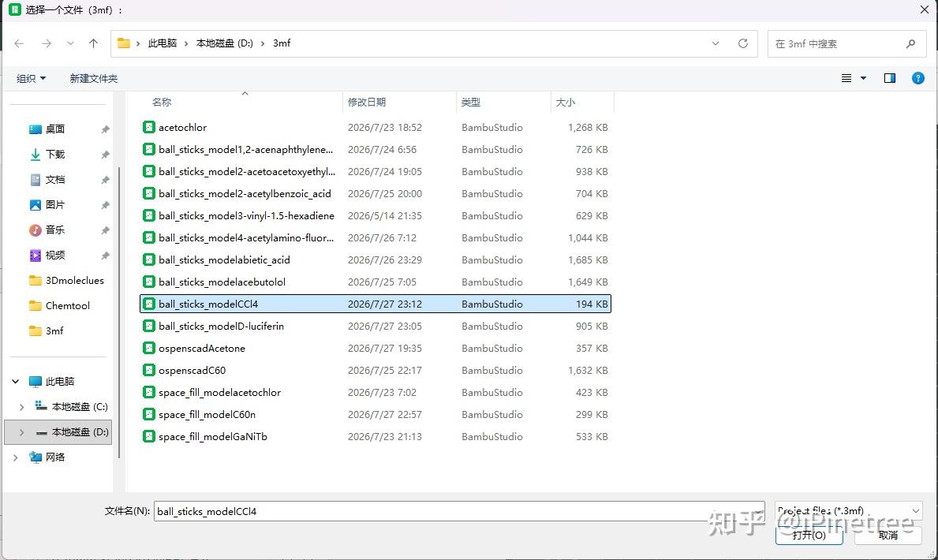Open 音乐 in quick access
938x560 pixels.
point(55,230)
